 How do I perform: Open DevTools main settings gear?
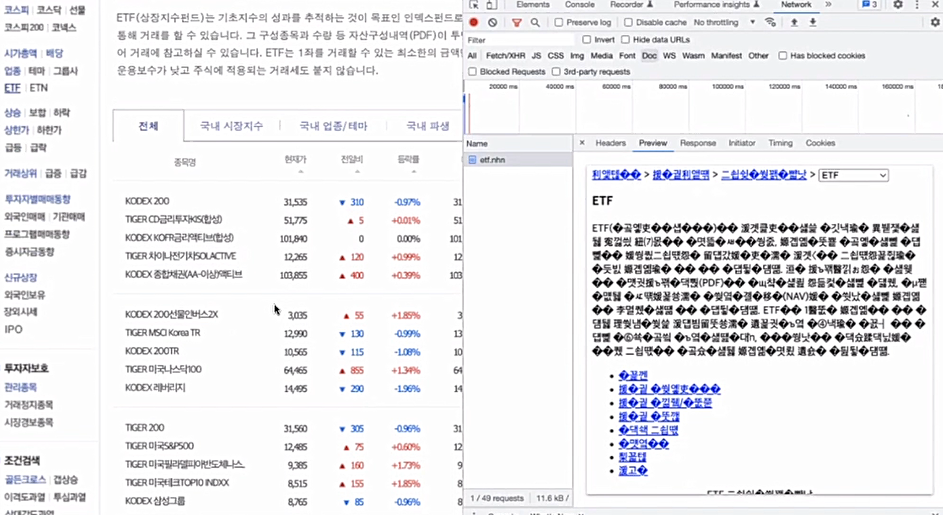(x=898, y=4)
